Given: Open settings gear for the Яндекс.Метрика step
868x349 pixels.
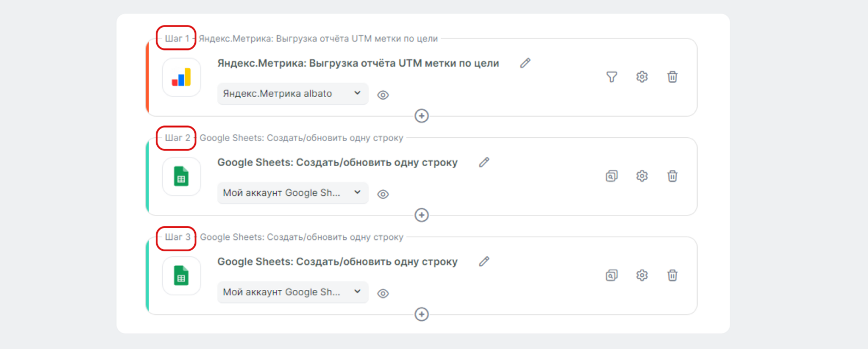Looking at the screenshot, I should (x=642, y=77).
